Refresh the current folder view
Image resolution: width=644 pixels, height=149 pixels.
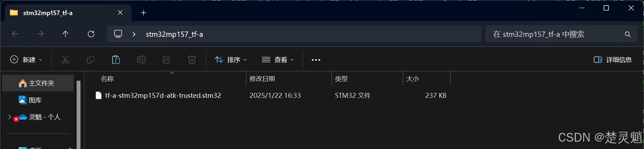coord(91,34)
